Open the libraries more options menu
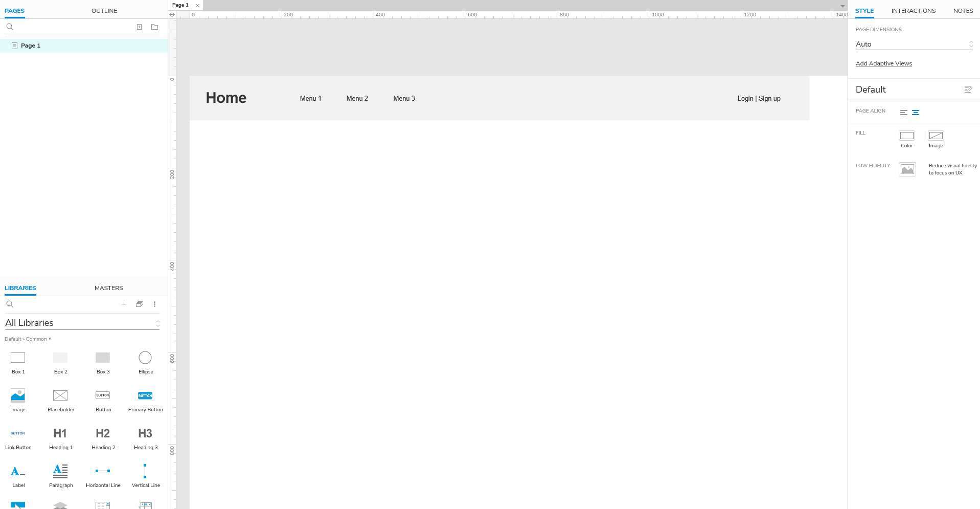 (154, 304)
